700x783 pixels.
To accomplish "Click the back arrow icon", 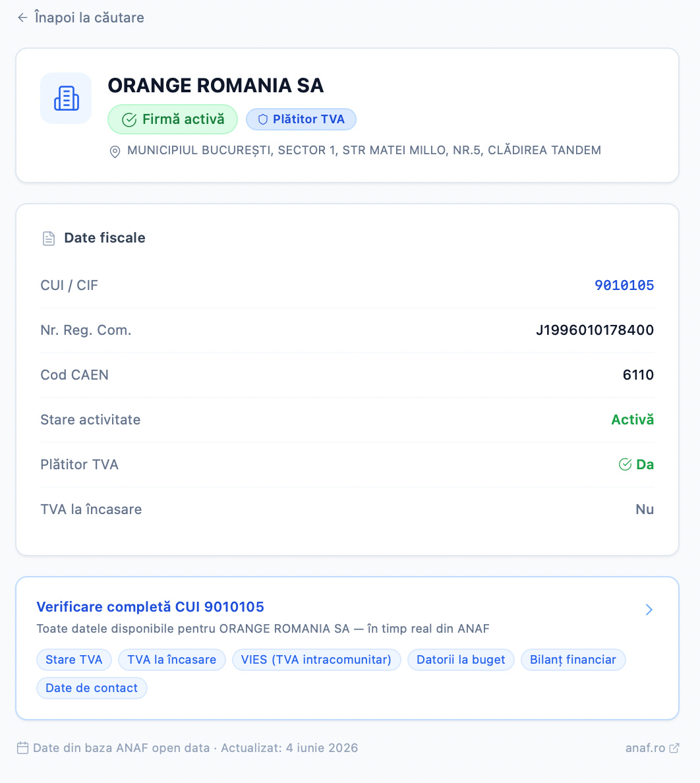I will point(22,18).
